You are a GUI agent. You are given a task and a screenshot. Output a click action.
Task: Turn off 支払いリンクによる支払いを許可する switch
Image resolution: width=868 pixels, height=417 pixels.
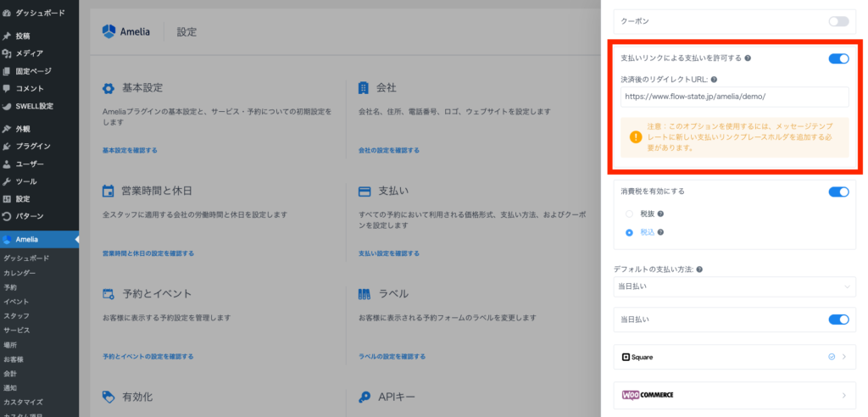[x=838, y=58]
